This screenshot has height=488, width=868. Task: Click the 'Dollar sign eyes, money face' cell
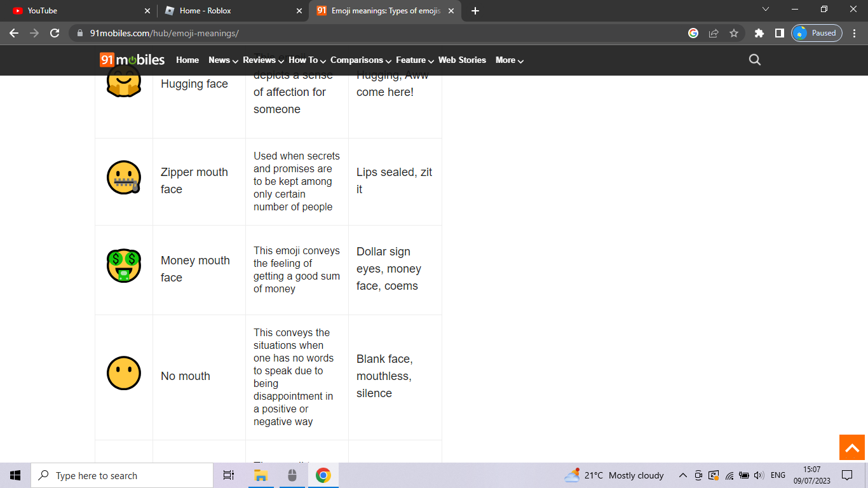[395, 269]
